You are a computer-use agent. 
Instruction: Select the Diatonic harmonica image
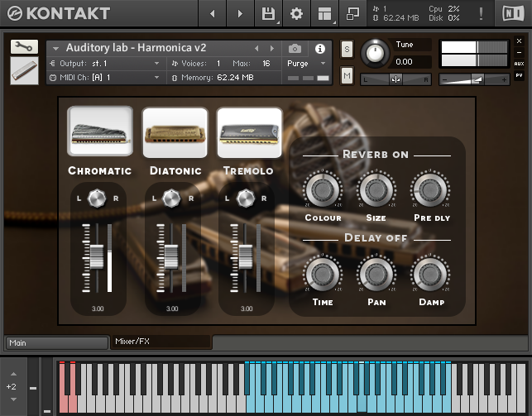click(x=175, y=132)
